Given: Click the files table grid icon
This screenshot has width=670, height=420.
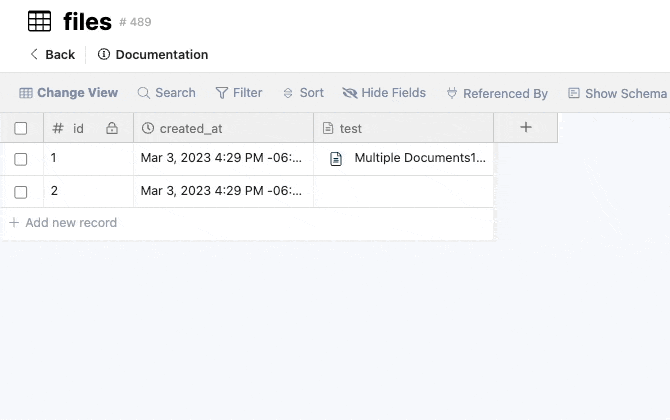Looking at the screenshot, I should 39,21.
